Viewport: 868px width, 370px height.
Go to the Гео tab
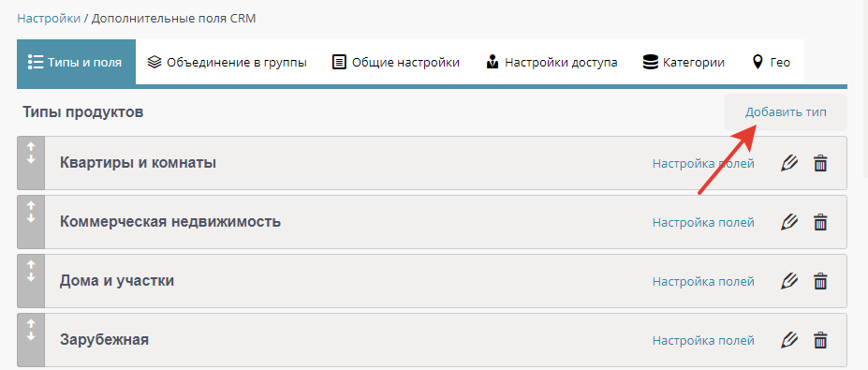click(x=772, y=62)
